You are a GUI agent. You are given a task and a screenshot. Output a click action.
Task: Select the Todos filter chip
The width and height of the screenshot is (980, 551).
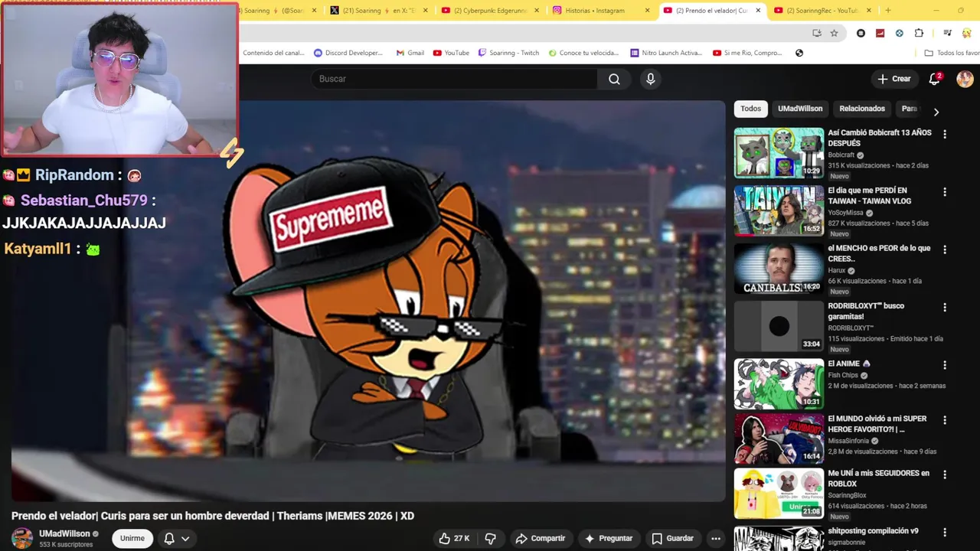tap(750, 109)
